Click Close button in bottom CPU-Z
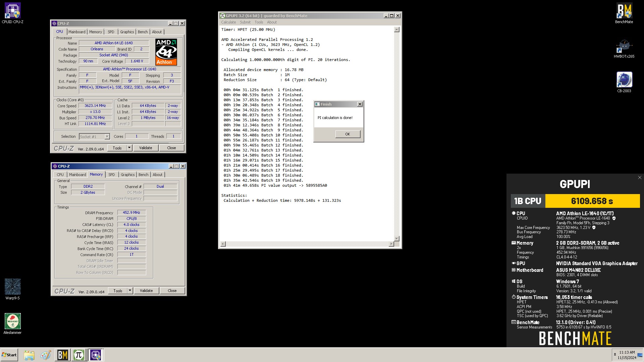This screenshot has width=644, height=362. 172,291
